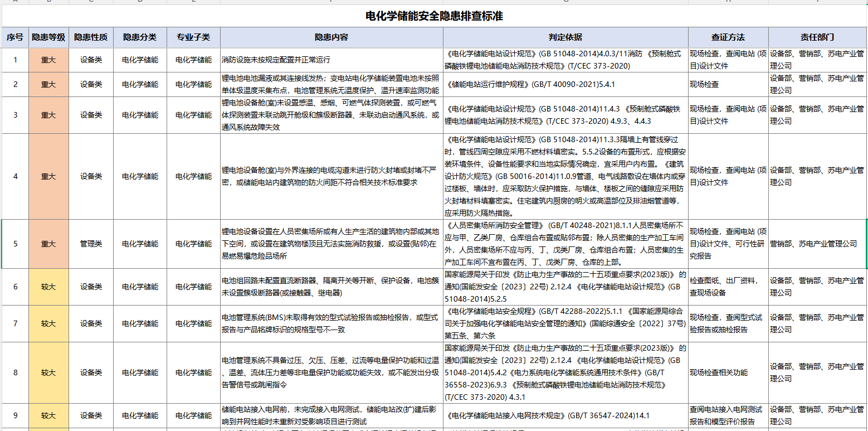Screen dimensions: 868x431
Task: Select the title cell 电化学储能安全隐患排查标准
Action: coord(434,16)
